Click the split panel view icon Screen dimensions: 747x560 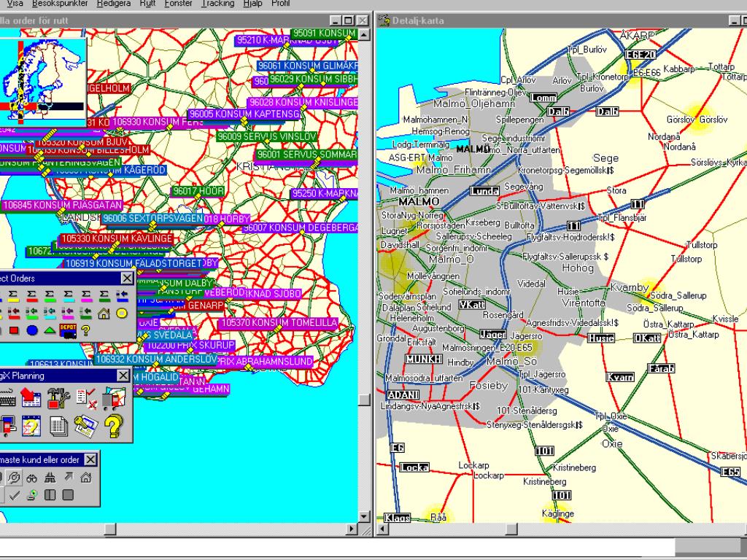[x=50, y=495]
